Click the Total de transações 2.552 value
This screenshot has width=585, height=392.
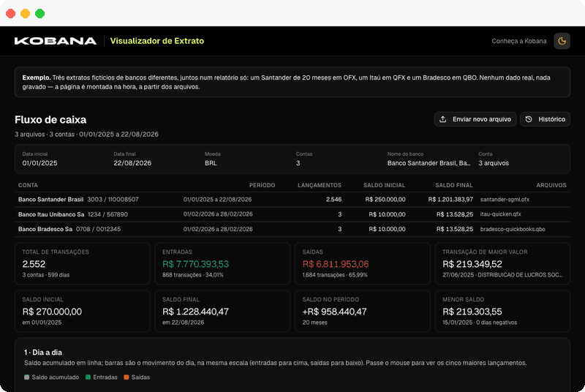34,264
